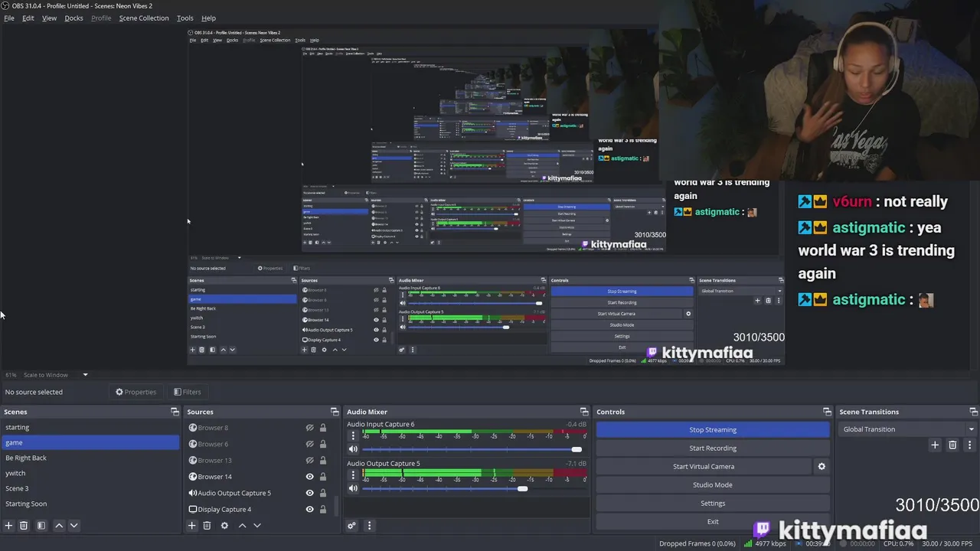This screenshot has width=980, height=551.
Task: Select the 'ywitch' scene
Action: coord(90,473)
